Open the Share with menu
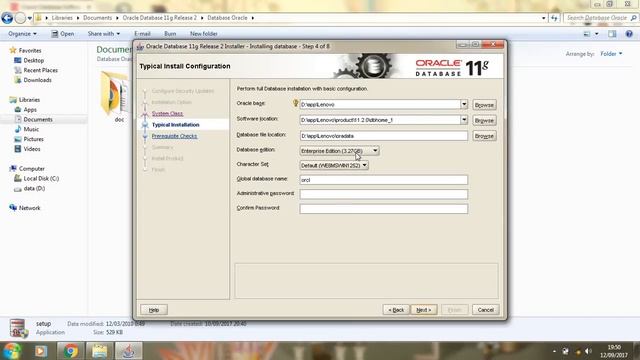Viewport: 640px width, 360px height. point(104,33)
